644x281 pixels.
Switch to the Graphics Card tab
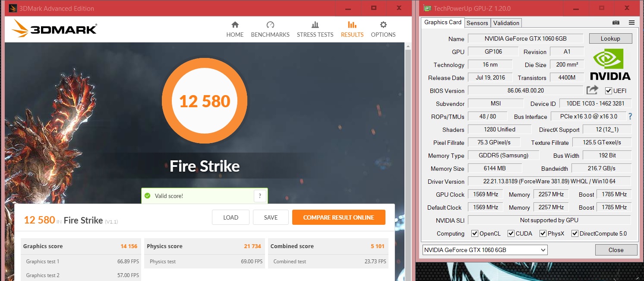pos(443,22)
